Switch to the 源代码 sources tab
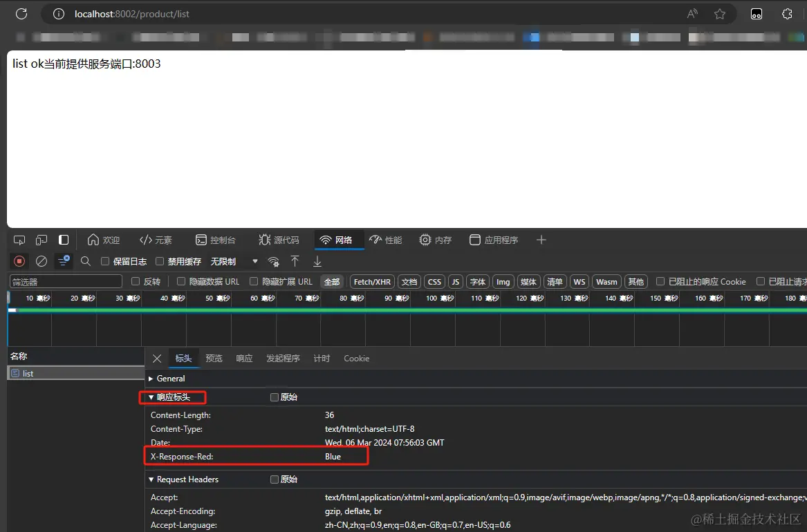Screen dimensions: 807x532 279,240
